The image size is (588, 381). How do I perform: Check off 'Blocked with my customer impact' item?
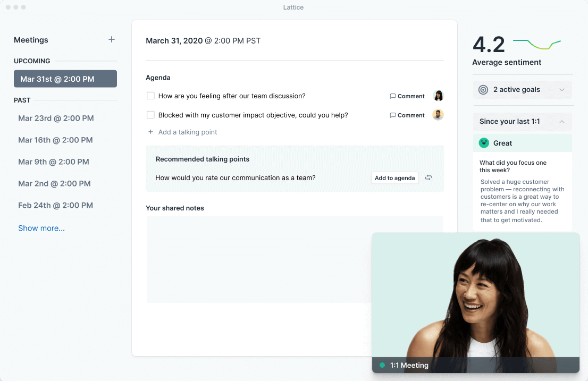(150, 115)
